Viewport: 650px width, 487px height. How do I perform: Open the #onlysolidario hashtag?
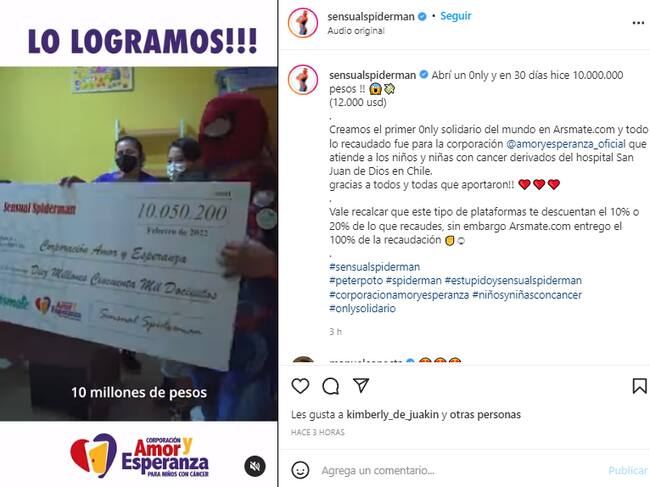point(362,308)
